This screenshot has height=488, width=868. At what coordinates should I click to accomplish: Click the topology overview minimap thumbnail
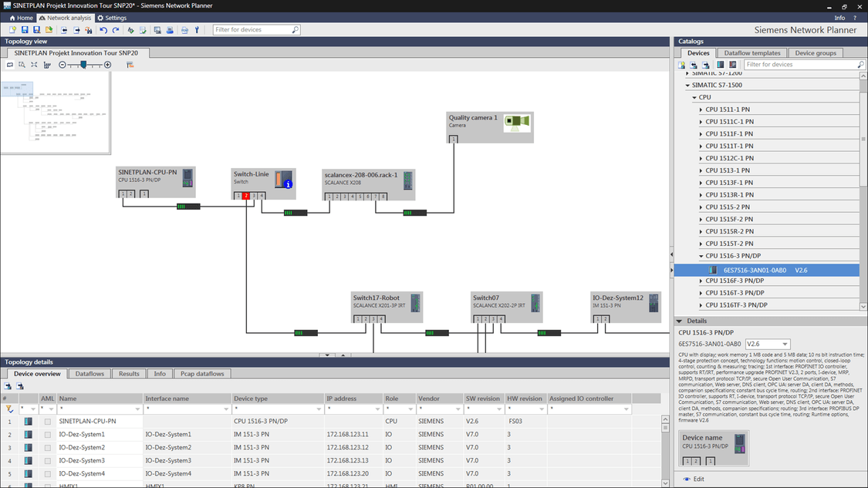(x=56, y=113)
